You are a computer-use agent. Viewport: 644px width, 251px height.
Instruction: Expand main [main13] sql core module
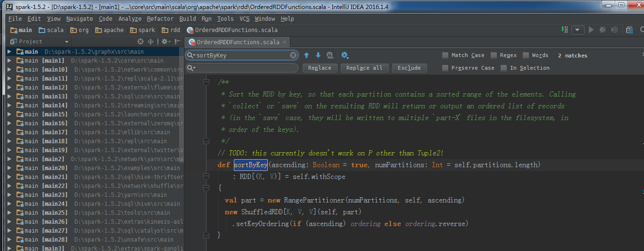coord(10,97)
